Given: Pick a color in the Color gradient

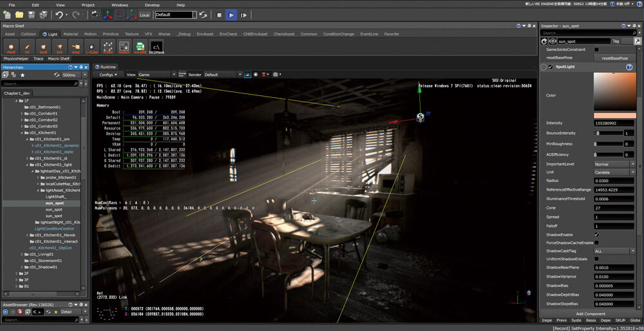Looking at the screenshot, I should [x=616, y=91].
